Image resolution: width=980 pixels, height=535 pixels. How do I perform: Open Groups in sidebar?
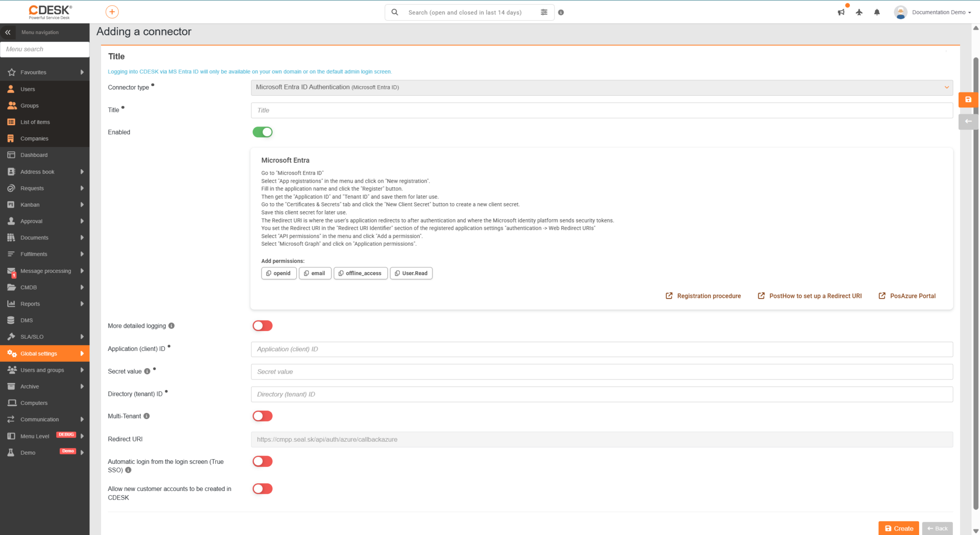click(44, 106)
